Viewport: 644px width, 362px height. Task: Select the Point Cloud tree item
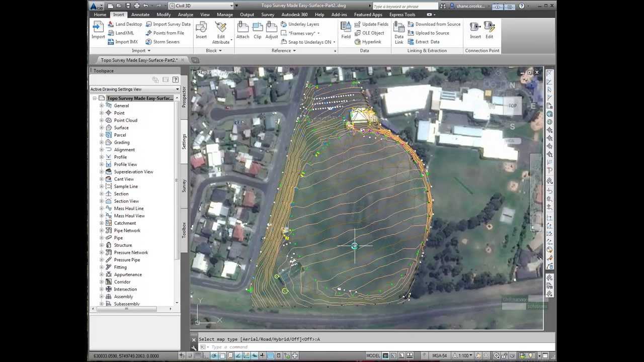tap(125, 121)
